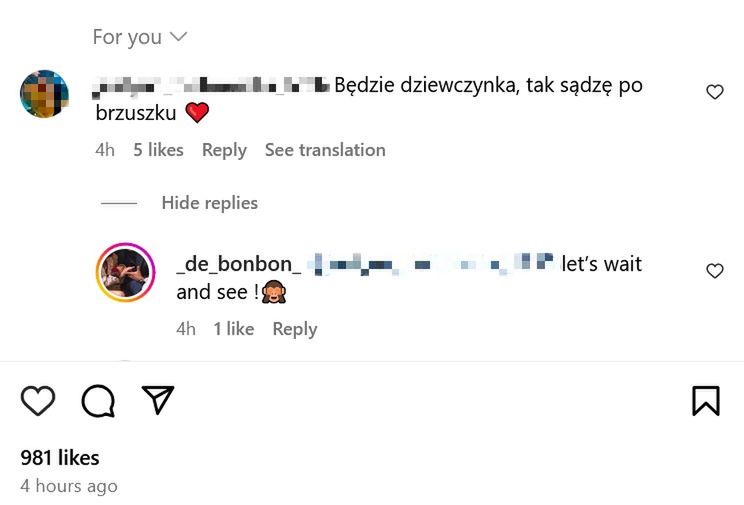
Task: Click See translation on the comment
Action: coord(325,150)
